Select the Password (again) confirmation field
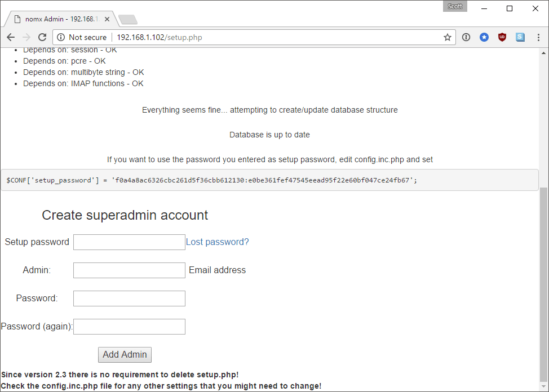The height and width of the screenshot is (392, 549). pos(129,326)
